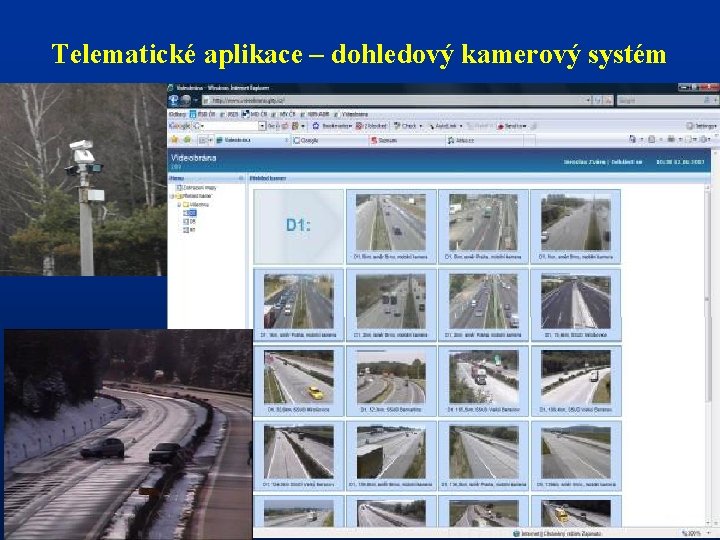The width and height of the screenshot is (720, 540).
Task: Click the popup blocked counter button
Action: click(x=371, y=126)
